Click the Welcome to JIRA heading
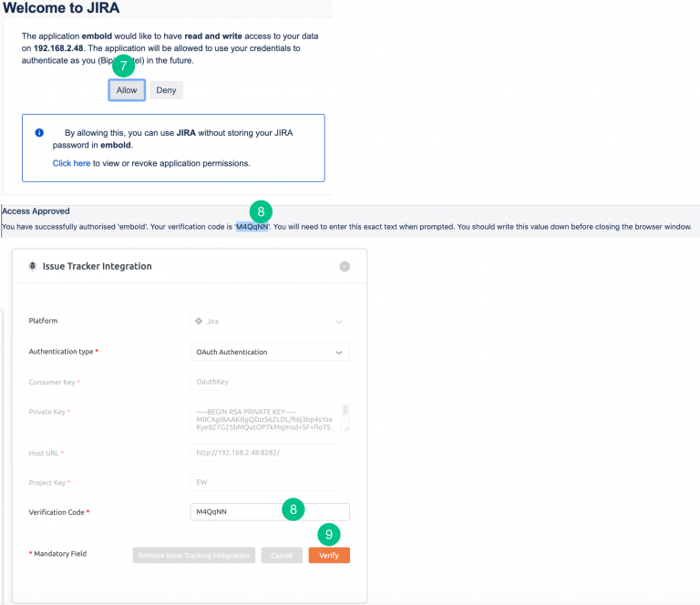This screenshot has width=700, height=605. tap(61, 7)
